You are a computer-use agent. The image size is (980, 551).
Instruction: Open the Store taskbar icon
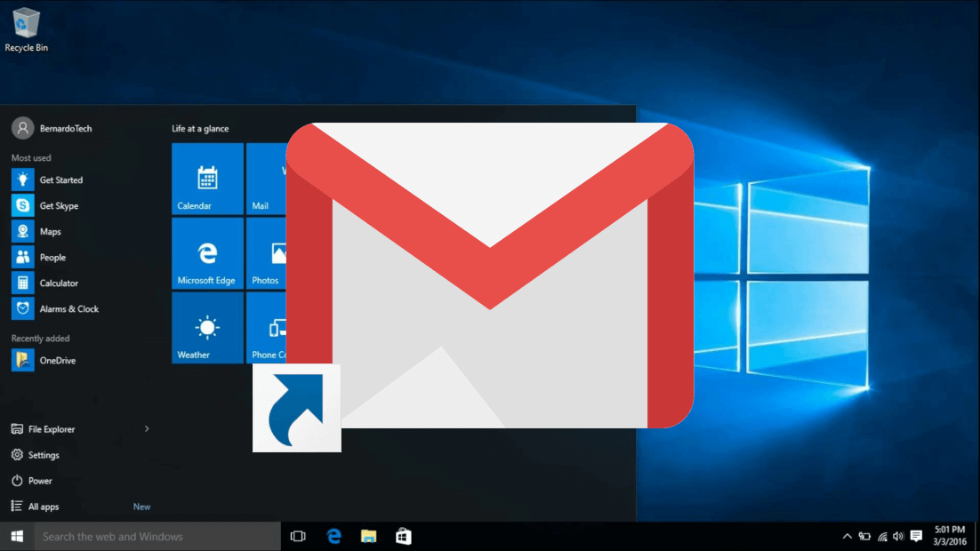[x=404, y=537]
